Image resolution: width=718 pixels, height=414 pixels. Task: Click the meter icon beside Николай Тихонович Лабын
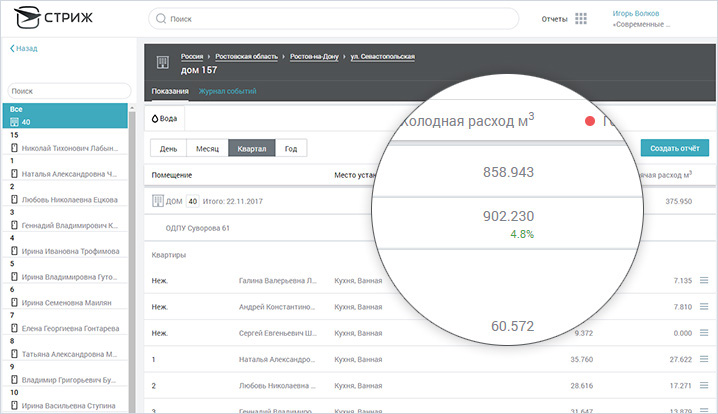tap(14, 148)
